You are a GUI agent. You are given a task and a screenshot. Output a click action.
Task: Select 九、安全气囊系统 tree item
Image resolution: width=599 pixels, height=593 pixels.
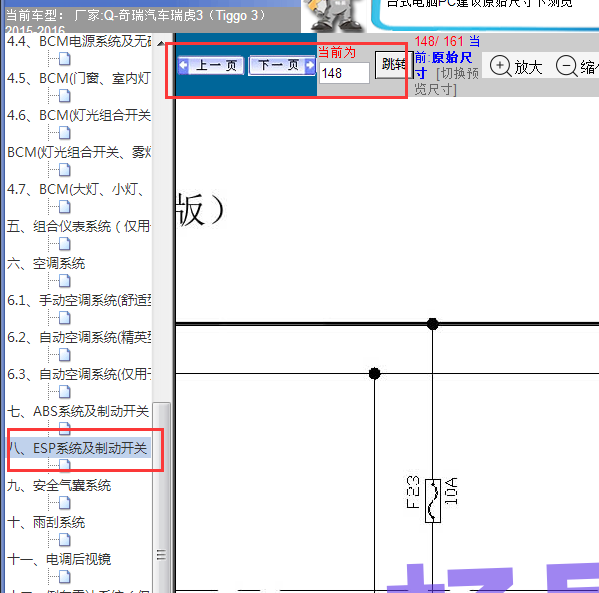point(59,486)
